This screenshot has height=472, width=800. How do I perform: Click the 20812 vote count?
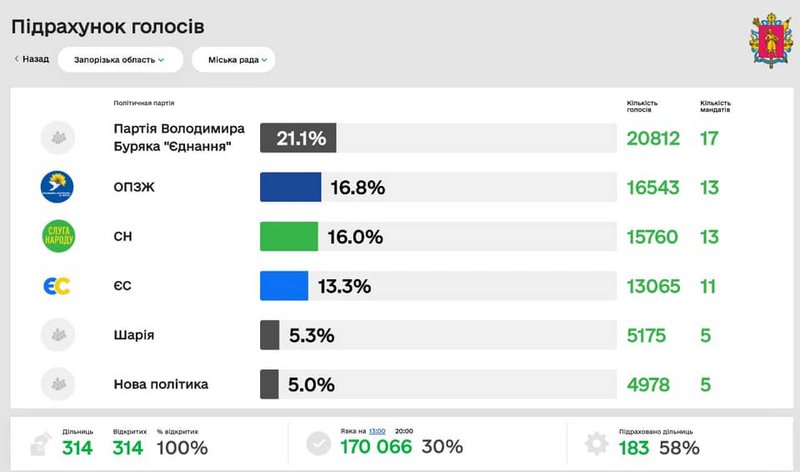point(653,138)
